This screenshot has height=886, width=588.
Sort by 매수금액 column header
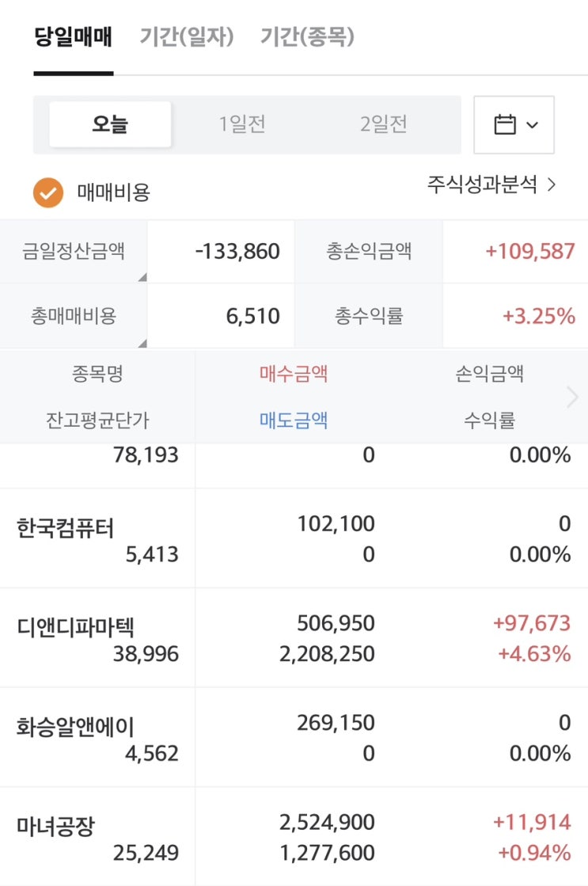coord(294,374)
